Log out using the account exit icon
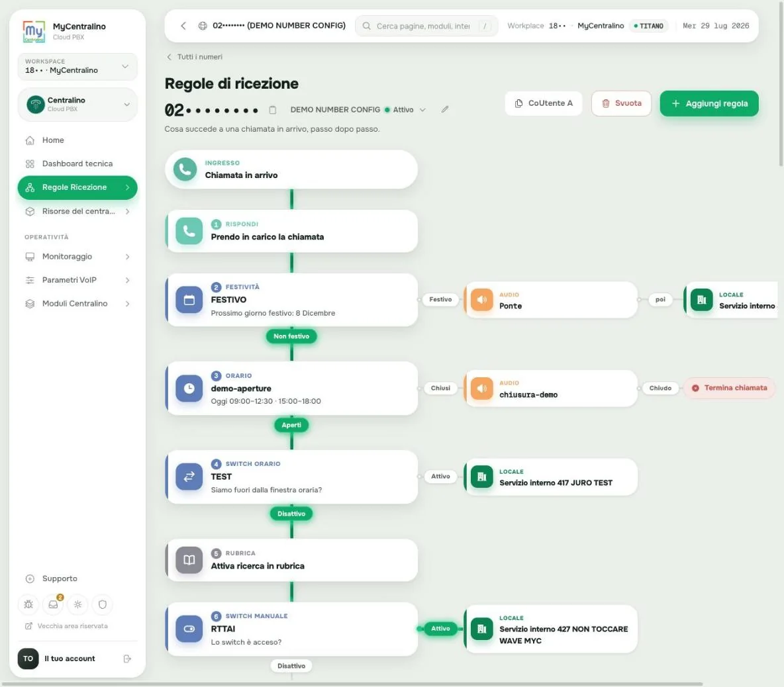The image size is (784, 687). pos(127,659)
